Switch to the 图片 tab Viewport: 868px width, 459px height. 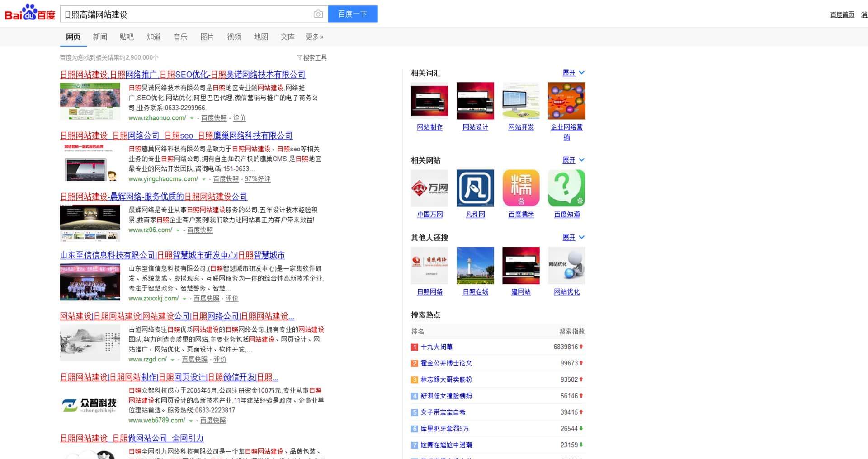(207, 37)
